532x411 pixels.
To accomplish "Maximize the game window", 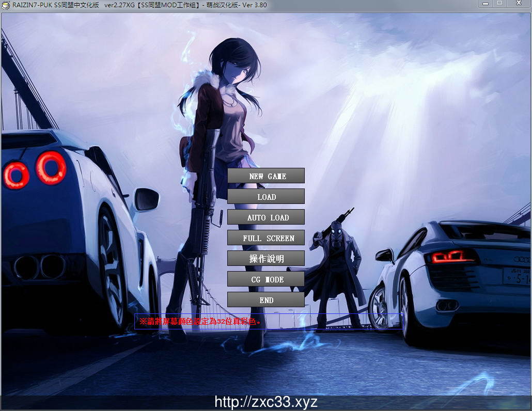I will 499,4.
